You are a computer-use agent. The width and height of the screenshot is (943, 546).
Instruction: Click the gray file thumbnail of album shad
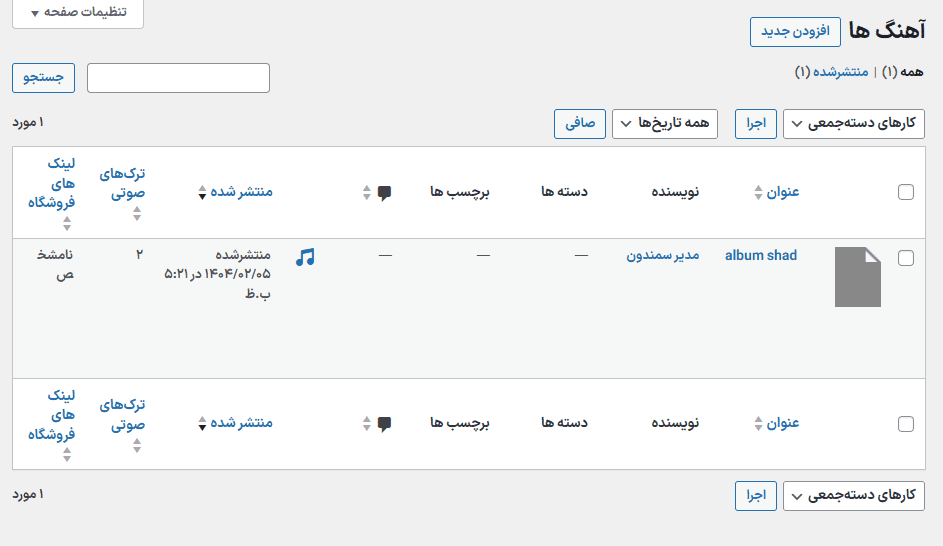tap(858, 277)
